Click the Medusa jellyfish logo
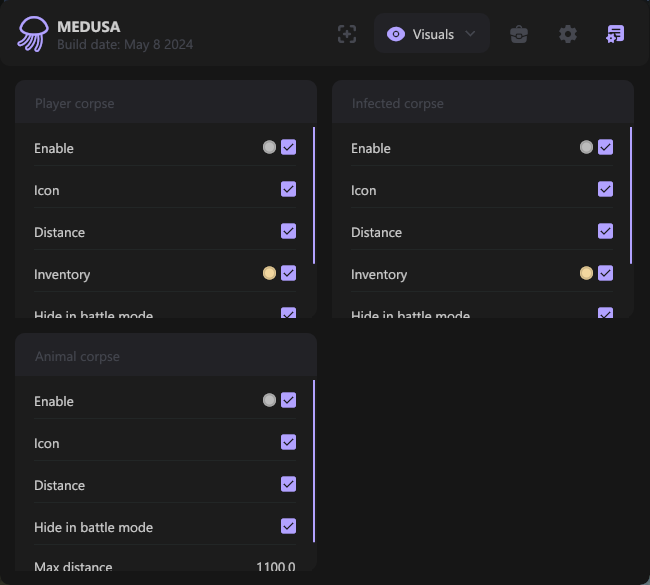 pos(32,34)
